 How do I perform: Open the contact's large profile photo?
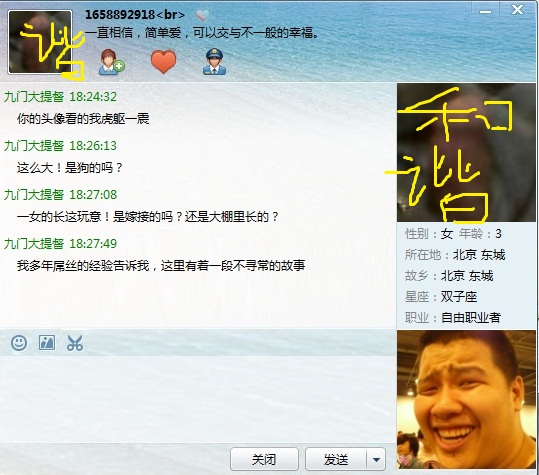tap(466, 152)
